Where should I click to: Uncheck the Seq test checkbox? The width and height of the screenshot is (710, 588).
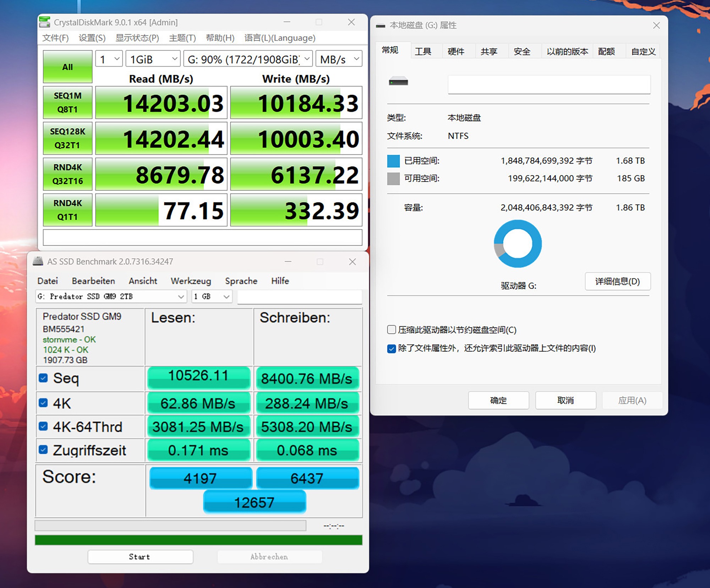43,378
